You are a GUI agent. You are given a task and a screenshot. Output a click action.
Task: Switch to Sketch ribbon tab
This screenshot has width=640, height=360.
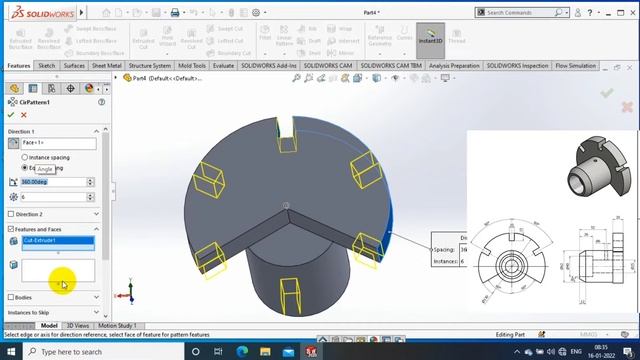pyautogui.click(x=47, y=66)
